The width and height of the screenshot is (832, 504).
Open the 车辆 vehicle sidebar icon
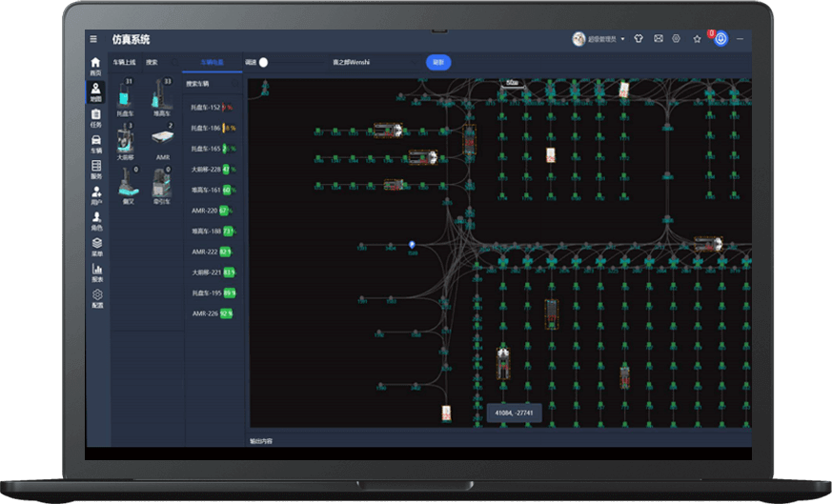tap(96, 144)
